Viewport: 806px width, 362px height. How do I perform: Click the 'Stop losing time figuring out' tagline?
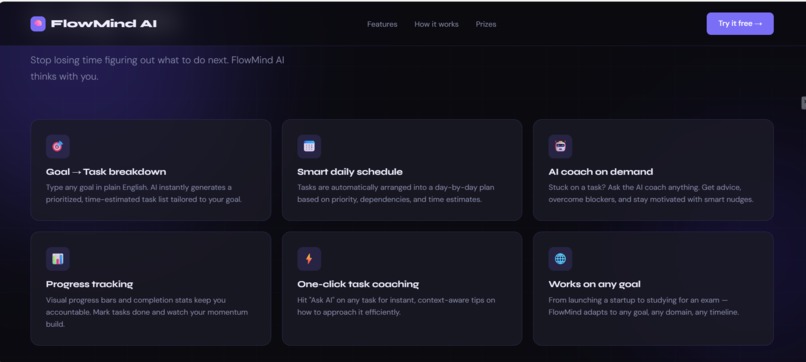tap(157, 68)
